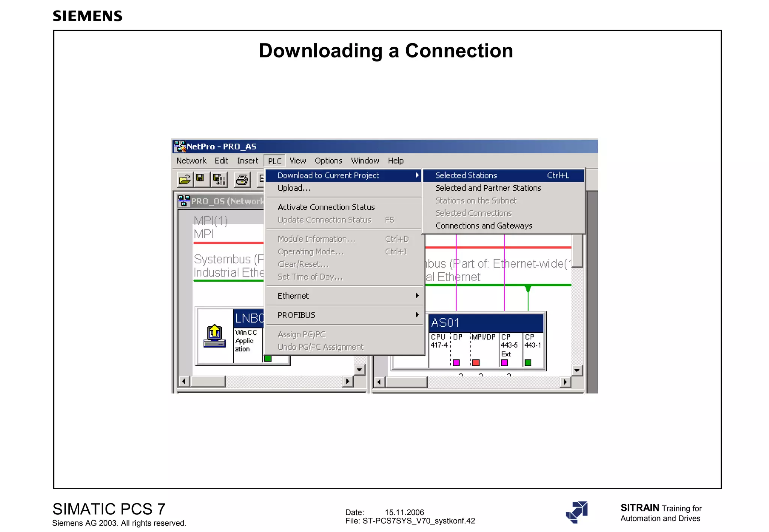This screenshot has width=769, height=532.
Task: Choose Selected Stations Ctrl+L
Action: coord(503,176)
